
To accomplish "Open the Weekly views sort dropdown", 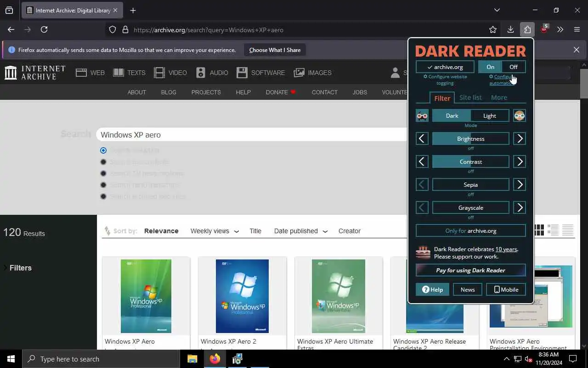I will coord(215,231).
